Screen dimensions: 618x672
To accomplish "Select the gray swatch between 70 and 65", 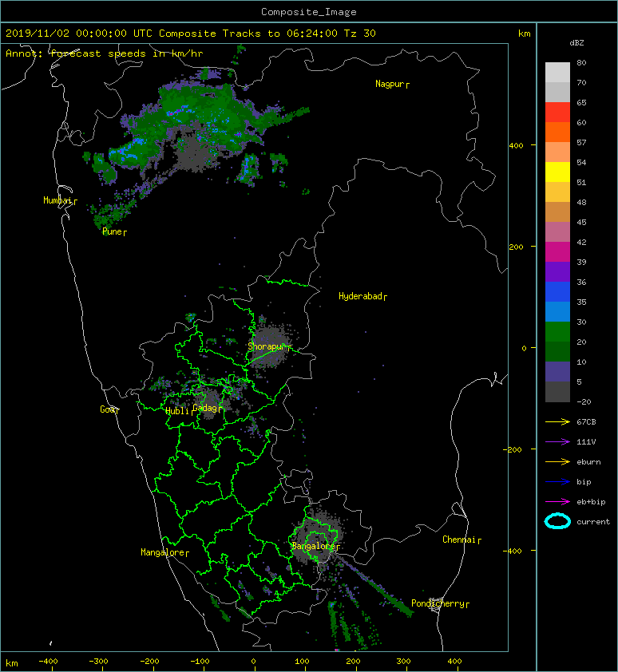I will tap(557, 92).
